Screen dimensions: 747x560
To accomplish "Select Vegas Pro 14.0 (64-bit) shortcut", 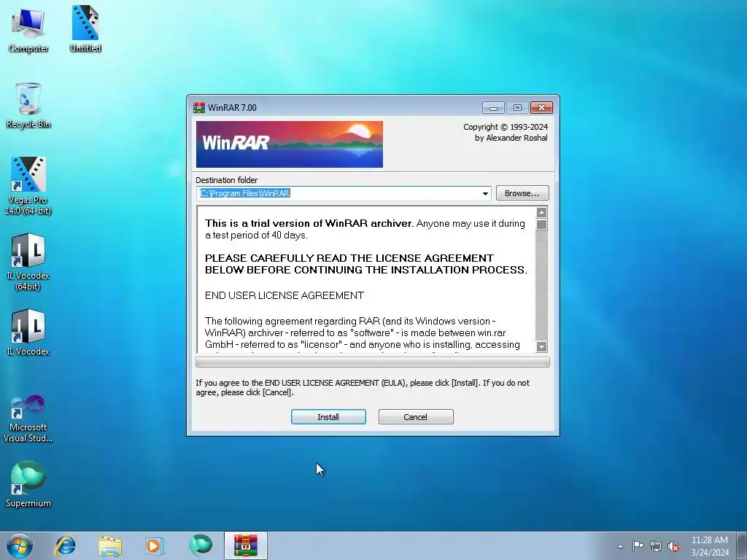I will [28, 186].
